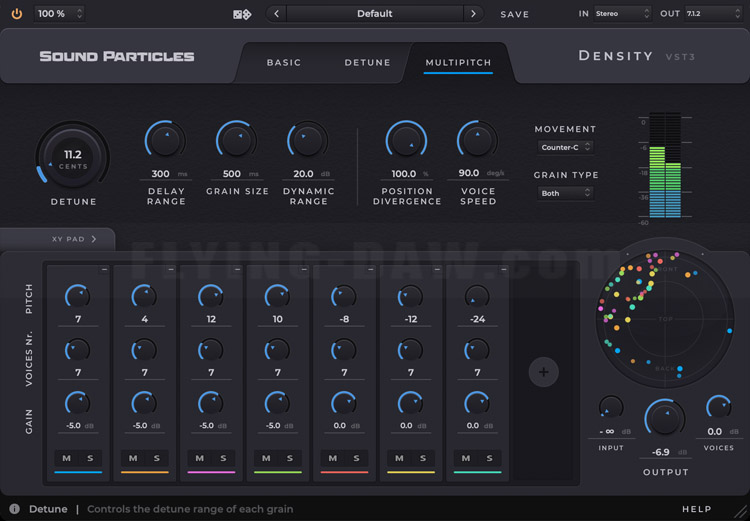The height and width of the screenshot is (521, 750).
Task: Mute the yellow pitch -12 column
Action: (399, 458)
